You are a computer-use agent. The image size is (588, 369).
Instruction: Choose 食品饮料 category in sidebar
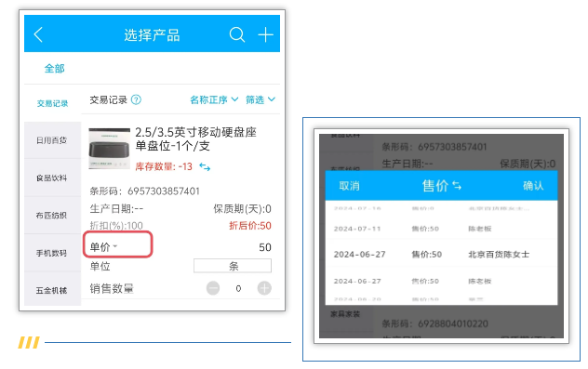(52, 178)
